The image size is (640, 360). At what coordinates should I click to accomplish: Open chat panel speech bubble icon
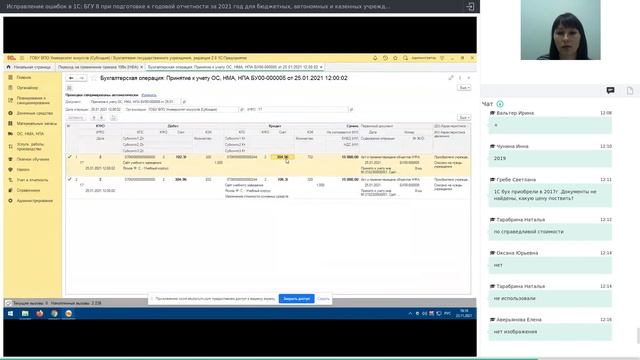[611, 90]
